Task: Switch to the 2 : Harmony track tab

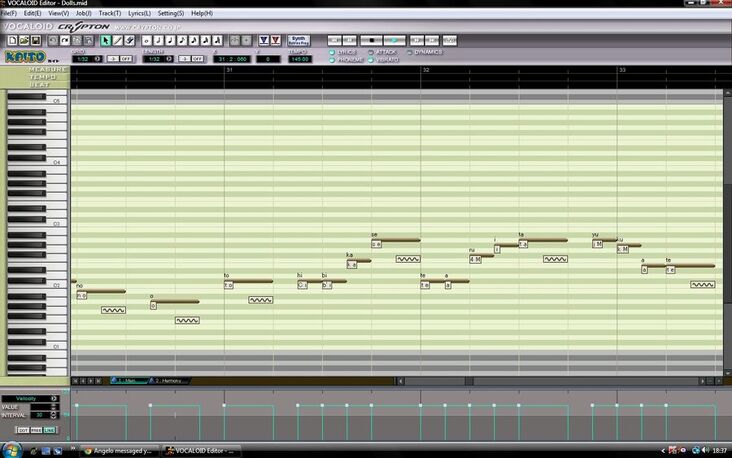Action: coord(168,381)
